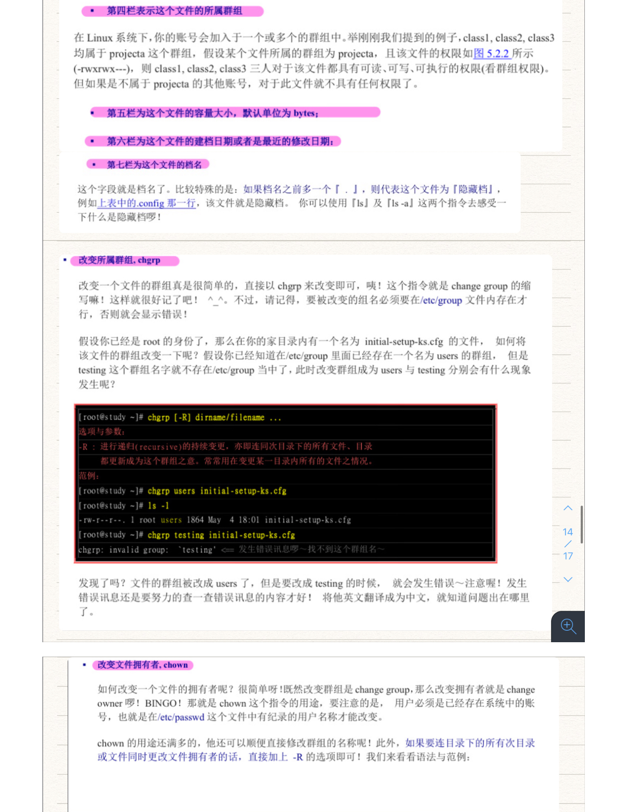The width and height of the screenshot is (644, 812).
Task: Click the terminal command ls -l
Action: click(x=158, y=506)
